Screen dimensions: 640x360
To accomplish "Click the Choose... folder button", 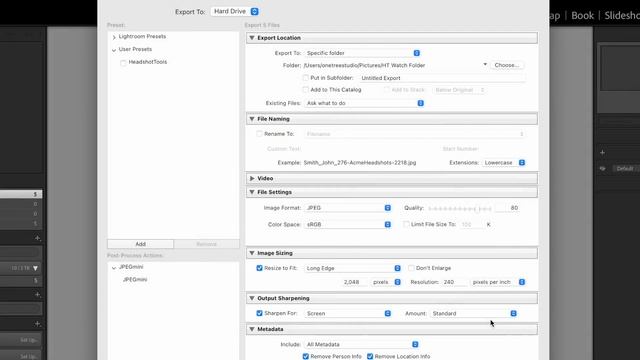I will pos(507,65).
